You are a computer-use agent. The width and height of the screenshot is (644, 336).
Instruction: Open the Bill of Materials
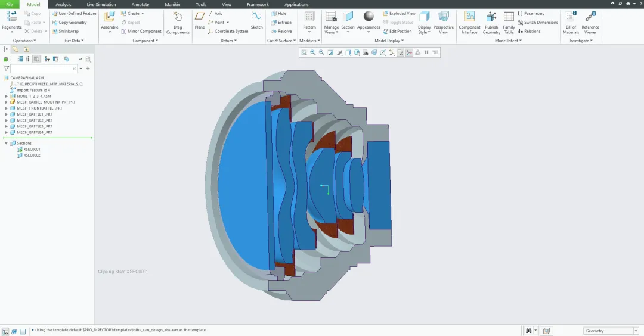tap(571, 17)
